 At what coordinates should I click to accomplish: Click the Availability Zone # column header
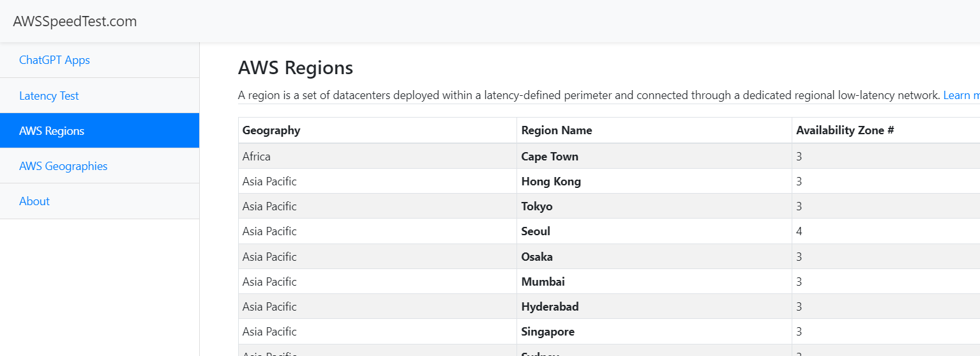[845, 130]
